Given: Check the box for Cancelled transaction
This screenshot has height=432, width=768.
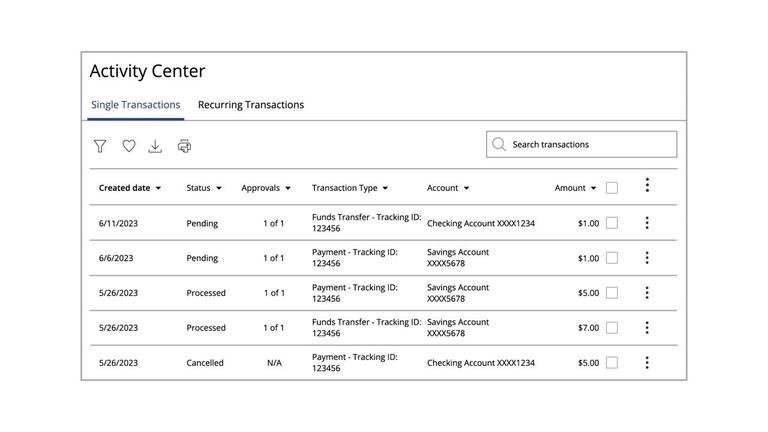Looking at the screenshot, I should click(612, 362).
